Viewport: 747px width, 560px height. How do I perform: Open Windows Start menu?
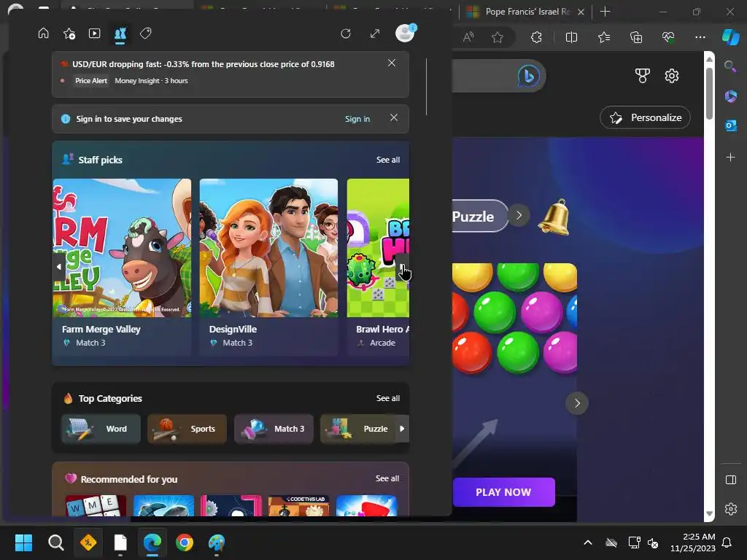tap(23, 542)
